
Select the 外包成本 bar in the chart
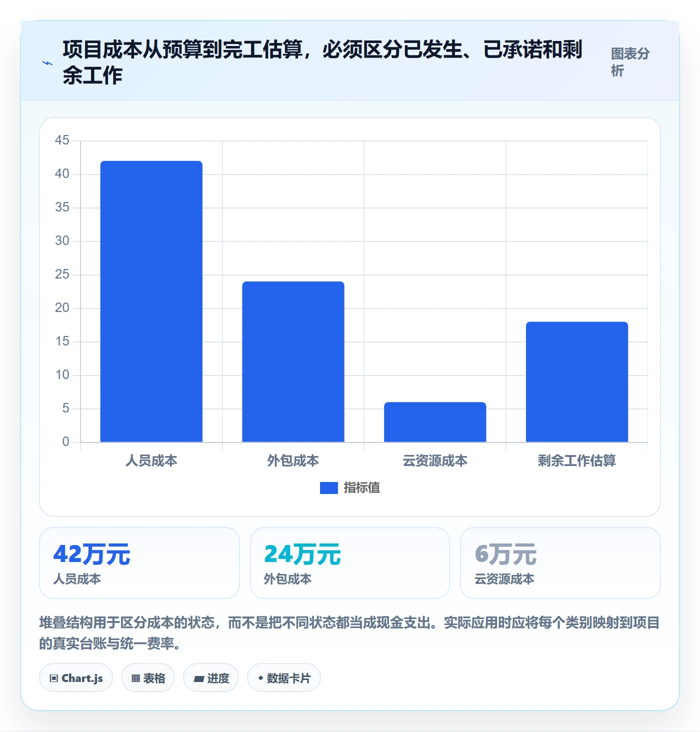[x=293, y=361]
